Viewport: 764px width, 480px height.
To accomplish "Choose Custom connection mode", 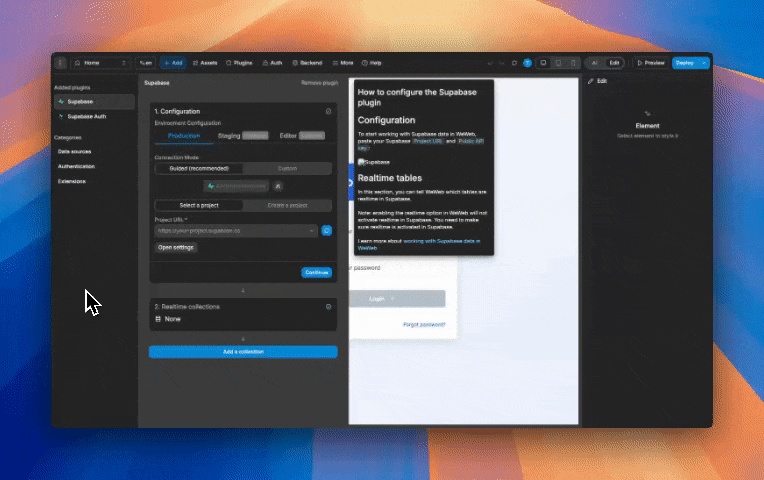I will [287, 169].
